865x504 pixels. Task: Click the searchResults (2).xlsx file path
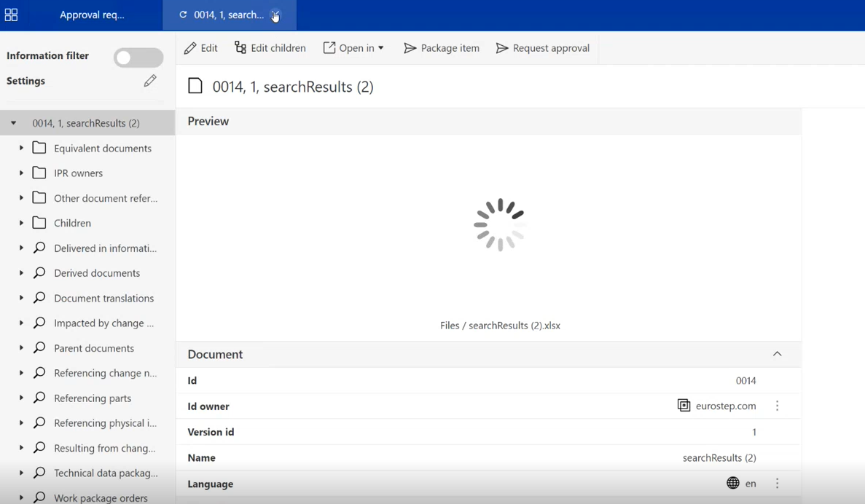[500, 326]
